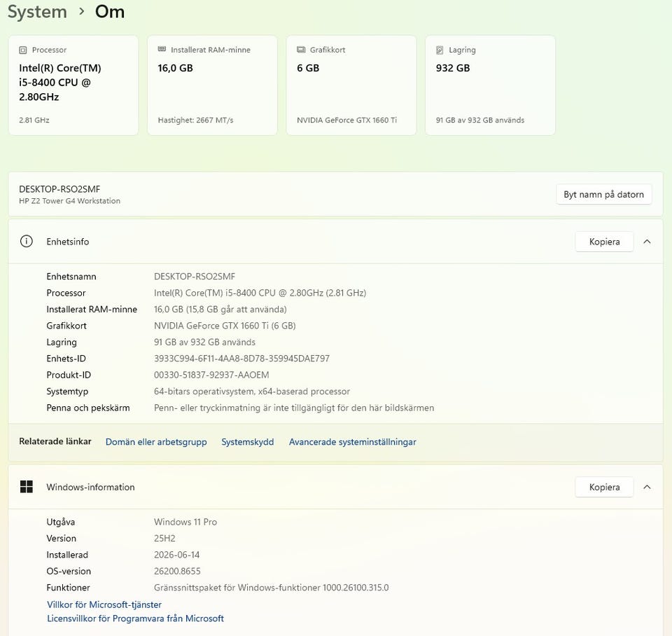Click Hastighet: 2667 MT/s in RAM card
This screenshot has height=636, width=672.
click(195, 120)
